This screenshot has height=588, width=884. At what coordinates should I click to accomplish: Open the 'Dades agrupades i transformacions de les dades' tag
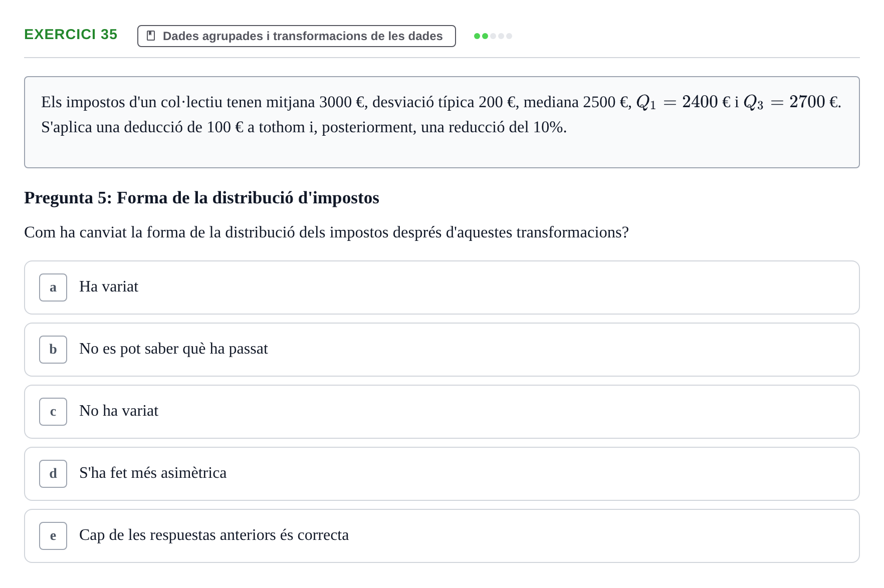(297, 36)
